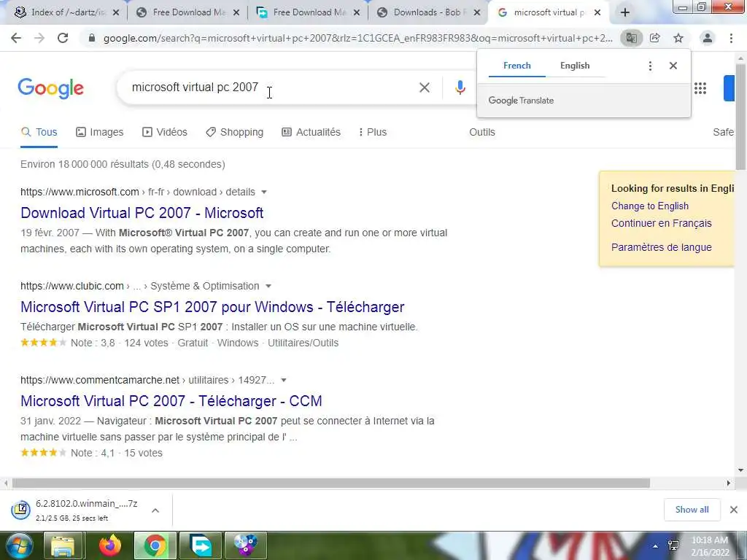The height and width of the screenshot is (560, 747).
Task: Select the Shopping search tab
Action: pyautogui.click(x=234, y=132)
